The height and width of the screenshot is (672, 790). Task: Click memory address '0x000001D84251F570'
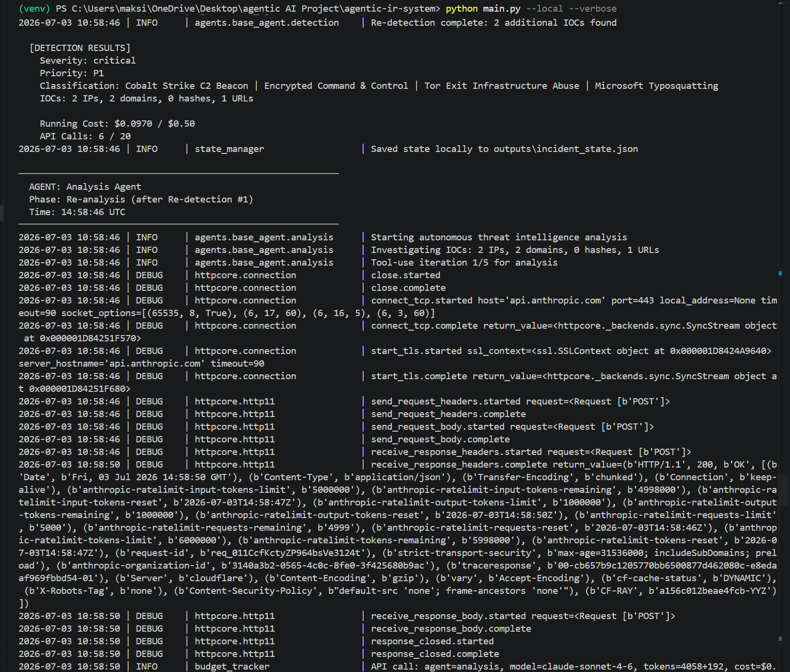tap(88, 338)
